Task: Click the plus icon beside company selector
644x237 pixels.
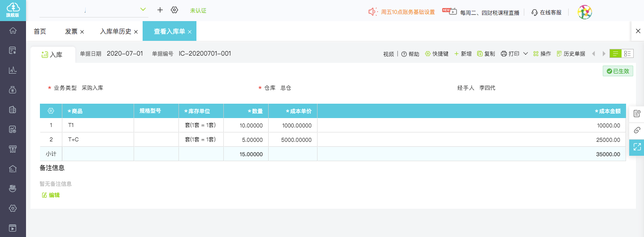Action: point(160,10)
